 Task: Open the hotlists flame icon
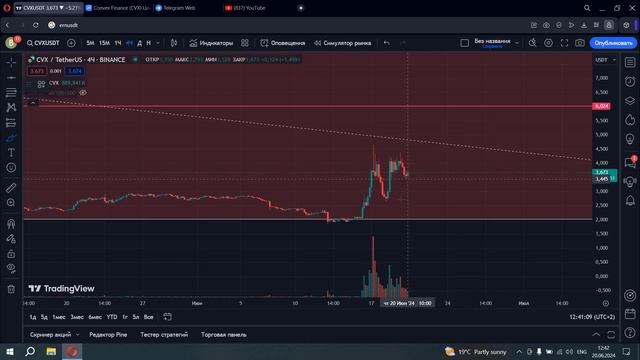click(630, 120)
